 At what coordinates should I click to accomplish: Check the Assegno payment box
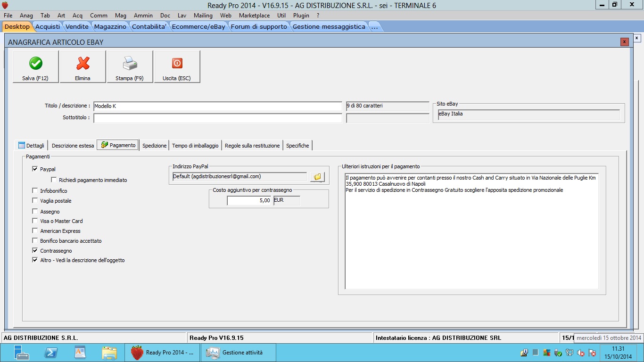click(x=35, y=212)
